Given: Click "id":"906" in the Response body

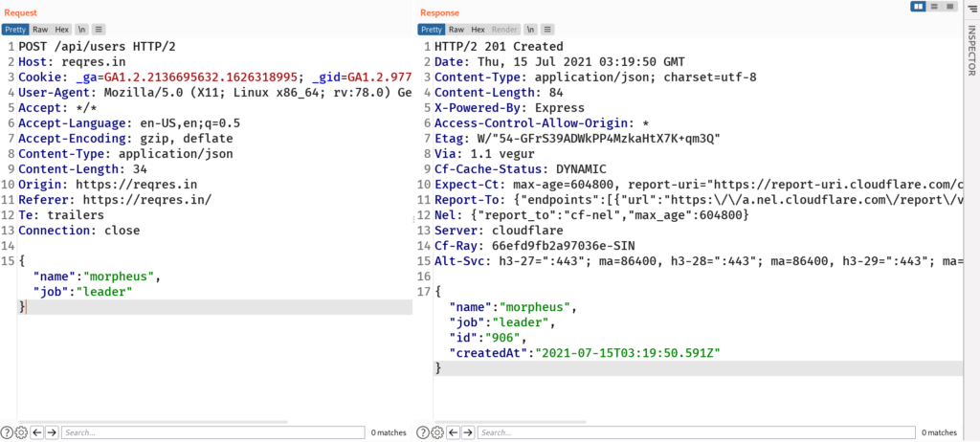Looking at the screenshot, I should click(489, 338).
